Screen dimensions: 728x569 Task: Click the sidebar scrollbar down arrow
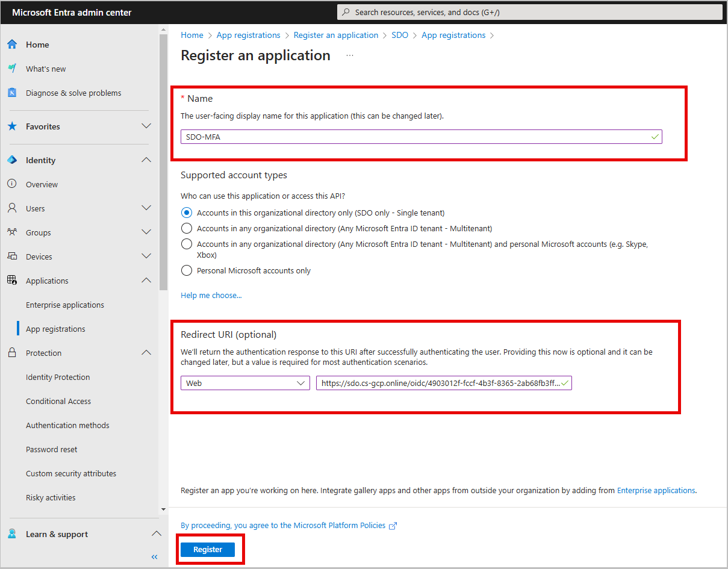[163, 509]
